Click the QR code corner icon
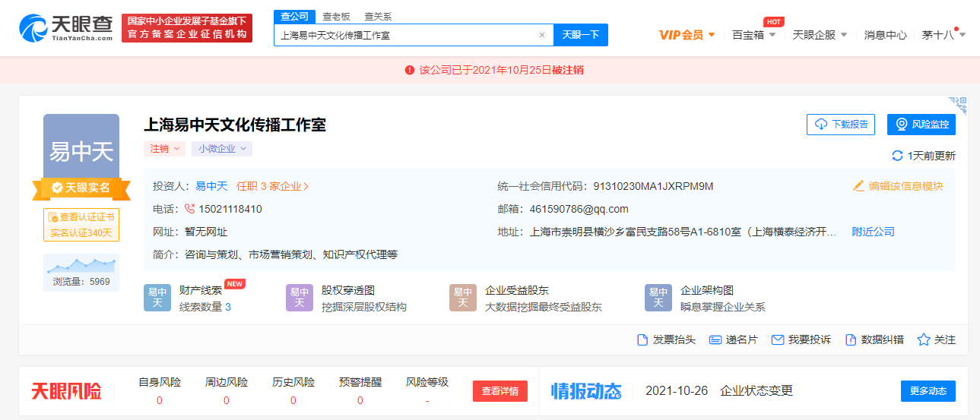980x420 pixels. [x=958, y=106]
